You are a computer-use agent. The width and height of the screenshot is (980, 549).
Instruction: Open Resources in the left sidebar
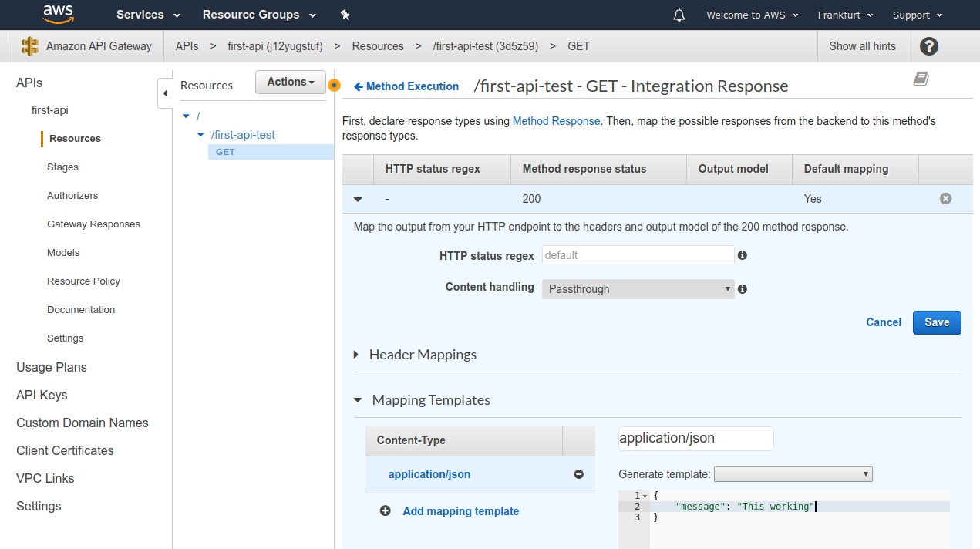75,139
